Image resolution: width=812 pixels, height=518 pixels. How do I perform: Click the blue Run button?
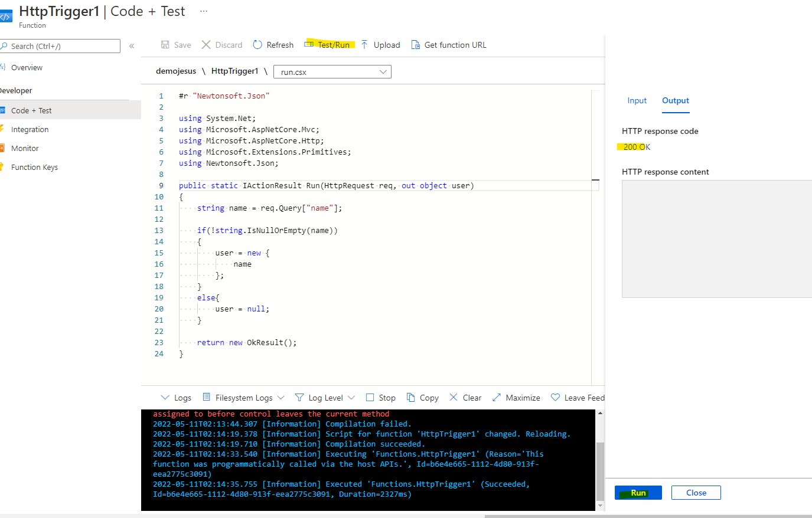pos(638,493)
